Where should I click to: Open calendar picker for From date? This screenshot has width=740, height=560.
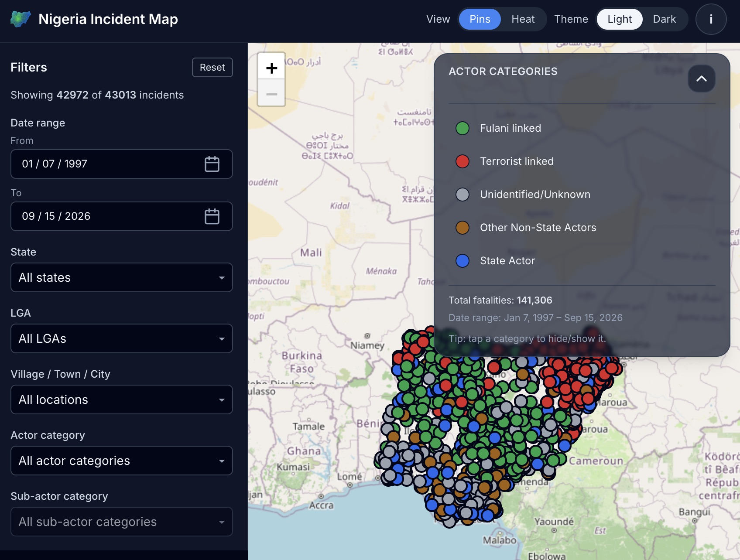tap(212, 164)
